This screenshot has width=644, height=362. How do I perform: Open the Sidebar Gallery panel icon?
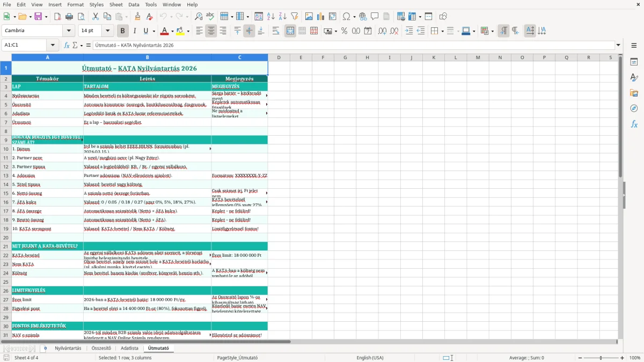(634, 93)
